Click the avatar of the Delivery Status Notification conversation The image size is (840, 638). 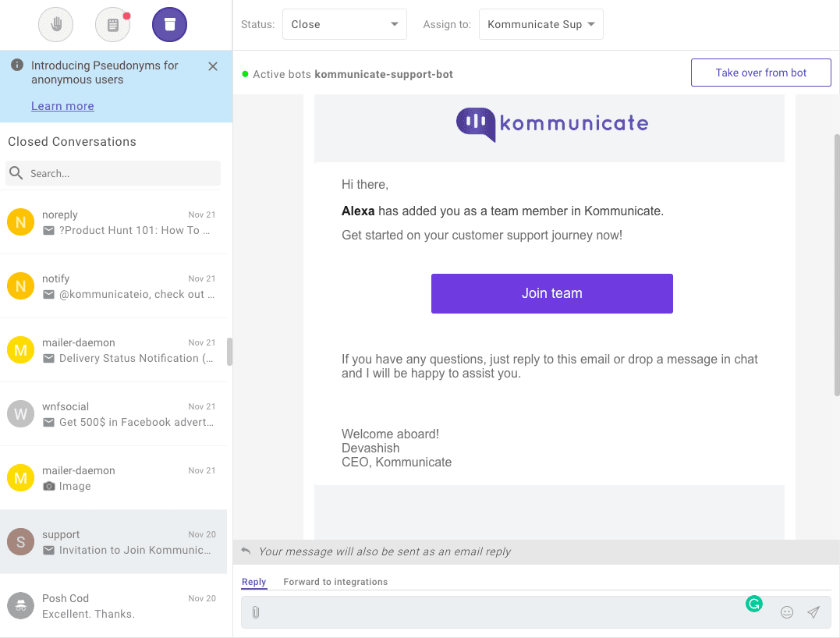20,349
